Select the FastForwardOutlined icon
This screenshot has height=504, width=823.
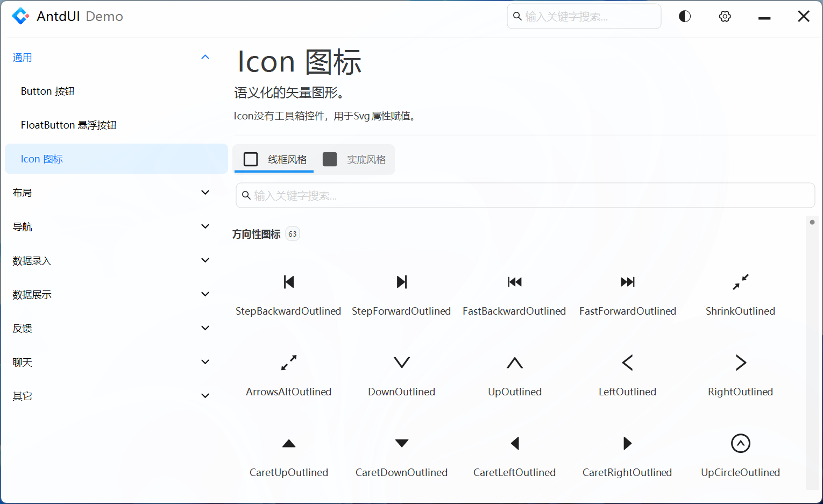[627, 282]
